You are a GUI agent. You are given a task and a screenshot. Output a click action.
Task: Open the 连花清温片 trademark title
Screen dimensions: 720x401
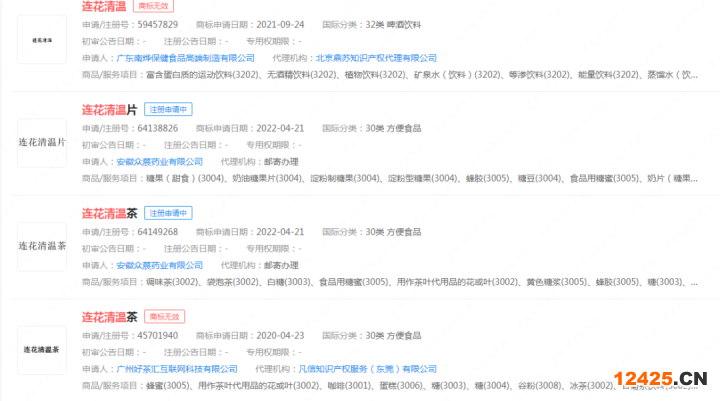click(109, 110)
